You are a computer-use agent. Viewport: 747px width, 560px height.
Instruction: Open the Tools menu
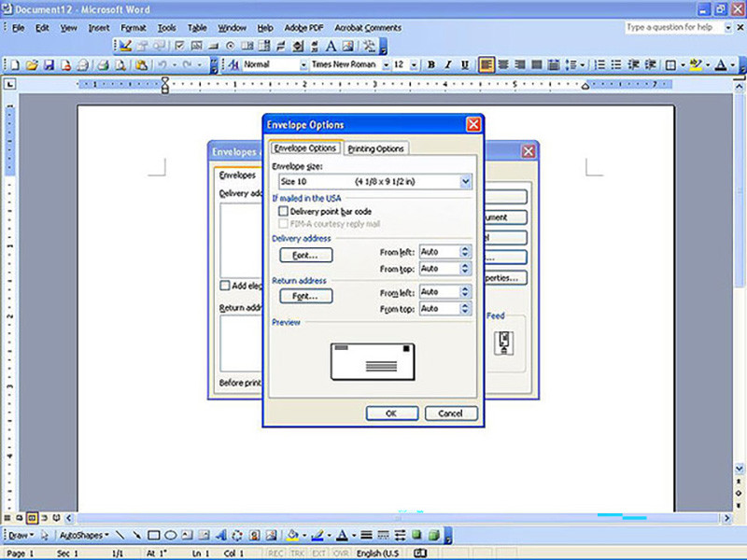167,28
